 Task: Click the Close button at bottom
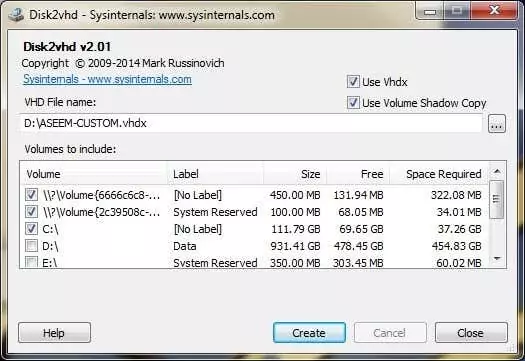(x=471, y=333)
